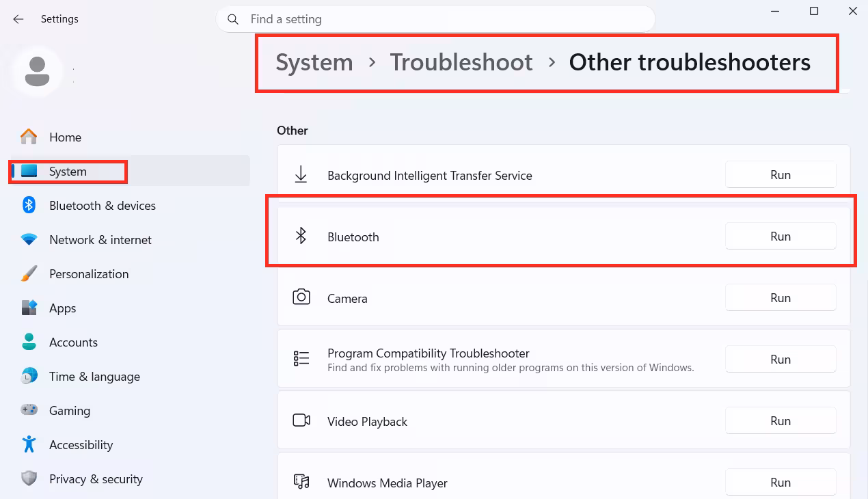Image resolution: width=868 pixels, height=499 pixels.
Task: Click the Apps sidebar icon
Action: (29, 308)
